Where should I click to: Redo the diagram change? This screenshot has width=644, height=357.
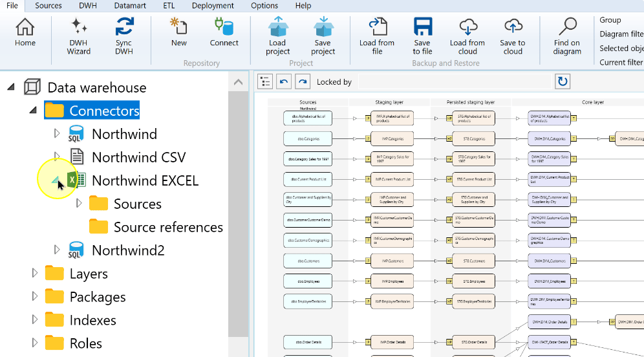tap(303, 81)
